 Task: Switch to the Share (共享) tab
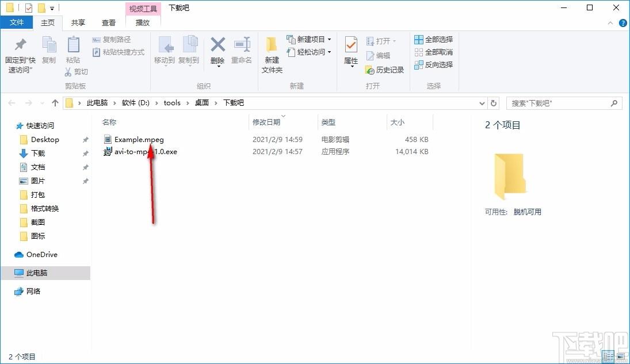click(78, 23)
